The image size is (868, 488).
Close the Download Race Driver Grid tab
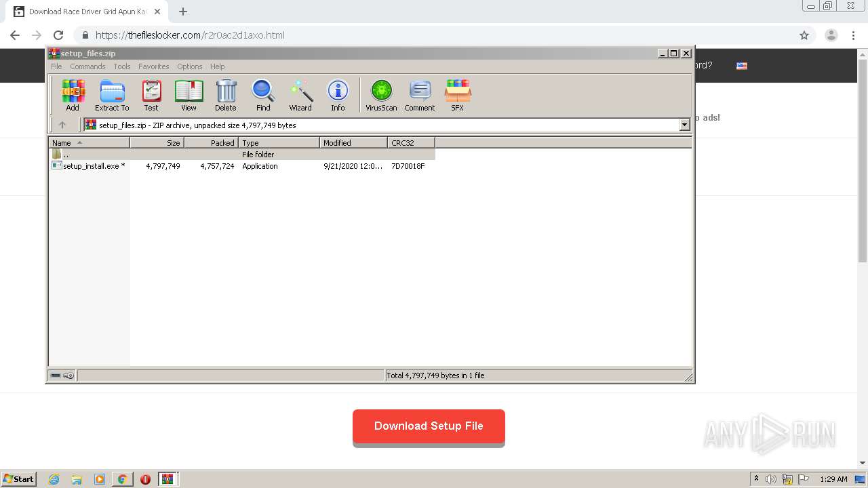pos(157,12)
